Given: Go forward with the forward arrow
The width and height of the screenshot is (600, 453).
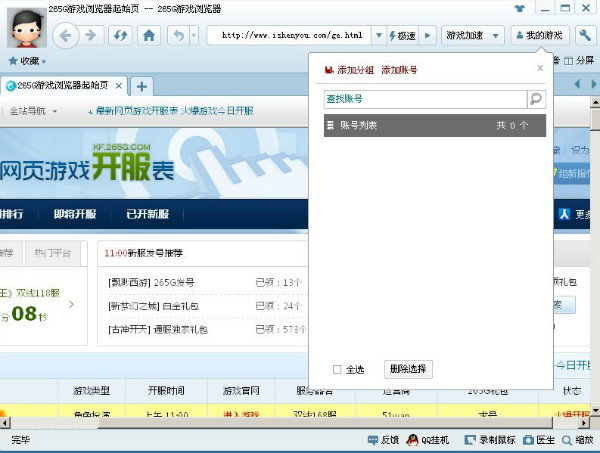Looking at the screenshot, I should [x=91, y=36].
